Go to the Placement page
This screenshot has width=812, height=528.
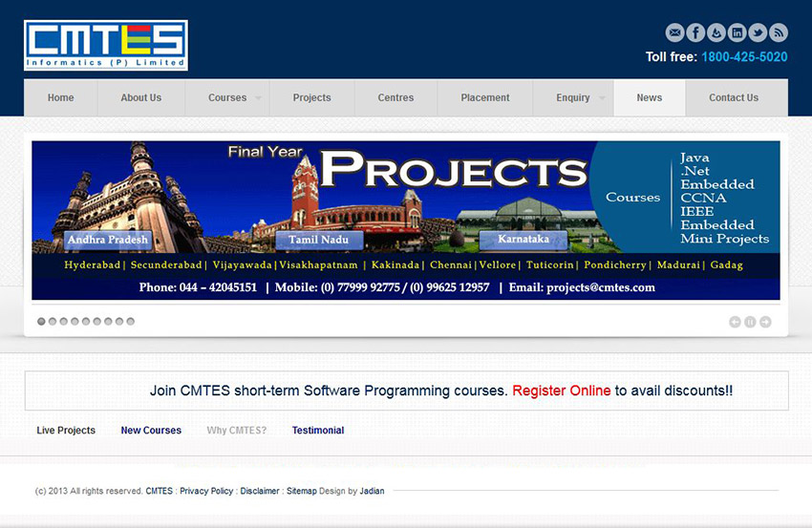(485, 97)
